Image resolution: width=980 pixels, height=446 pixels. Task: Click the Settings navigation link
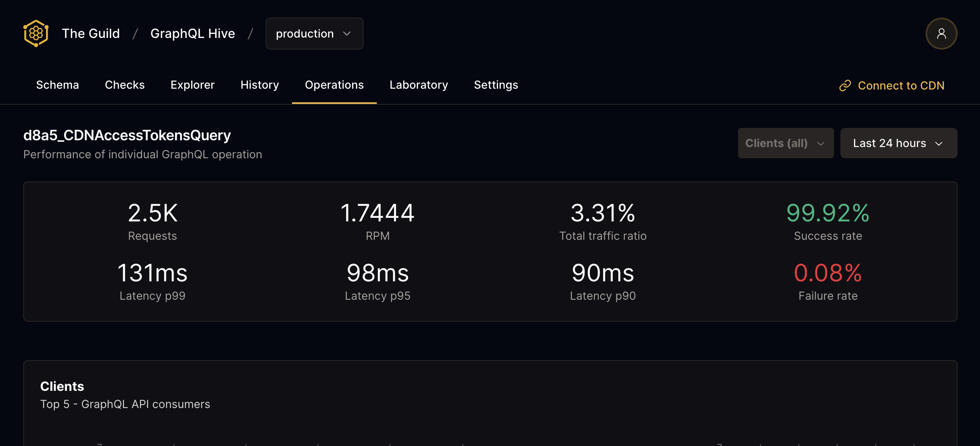[x=496, y=84]
